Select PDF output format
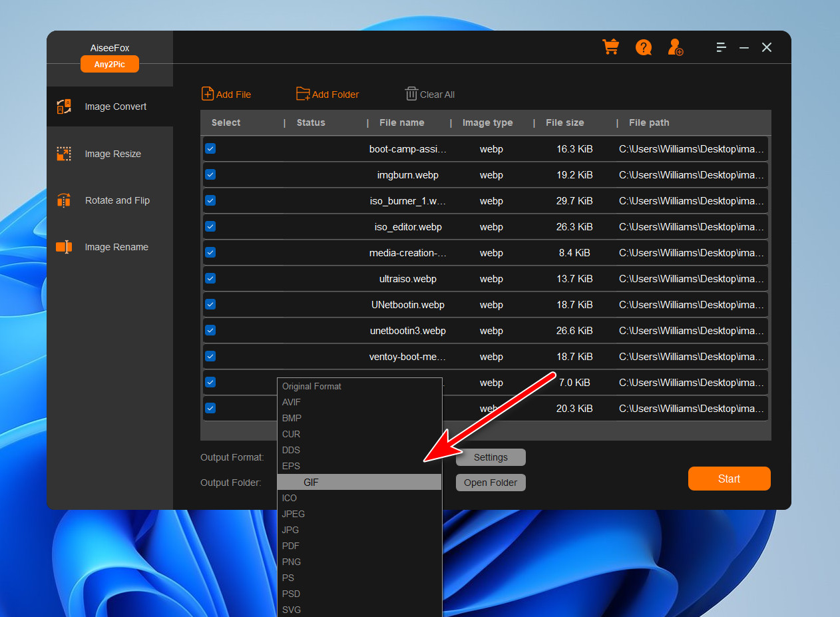 (359, 546)
